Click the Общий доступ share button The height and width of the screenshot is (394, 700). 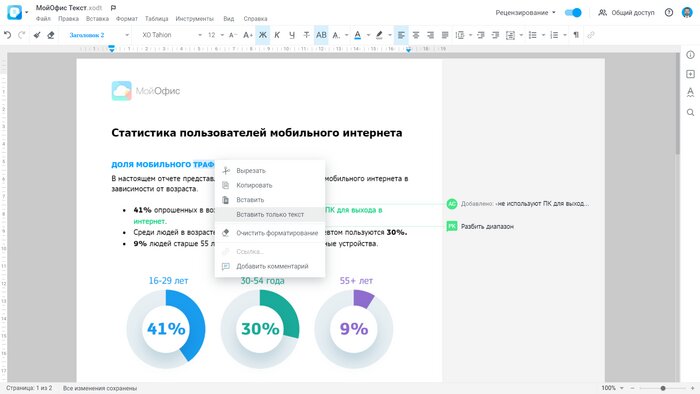(x=626, y=12)
